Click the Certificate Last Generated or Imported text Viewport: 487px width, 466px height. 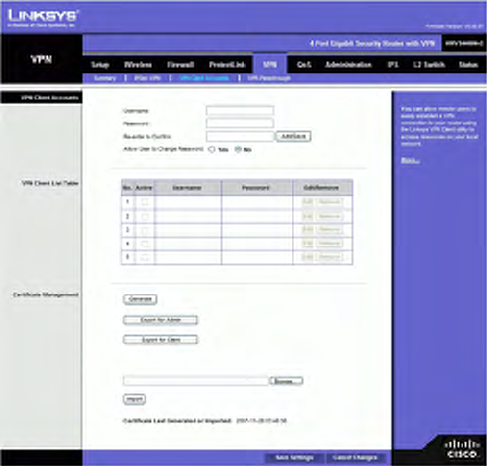coord(205,421)
